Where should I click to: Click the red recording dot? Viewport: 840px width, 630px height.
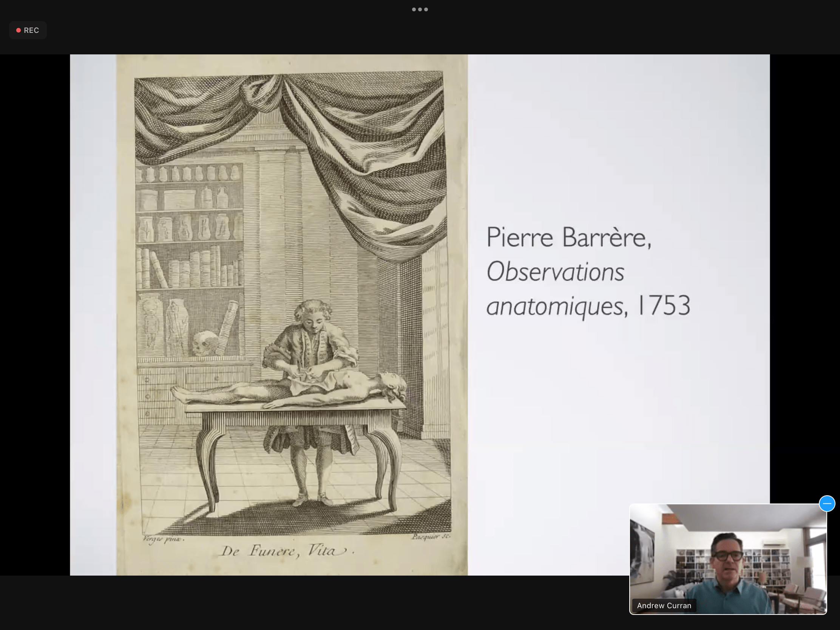[x=18, y=30]
